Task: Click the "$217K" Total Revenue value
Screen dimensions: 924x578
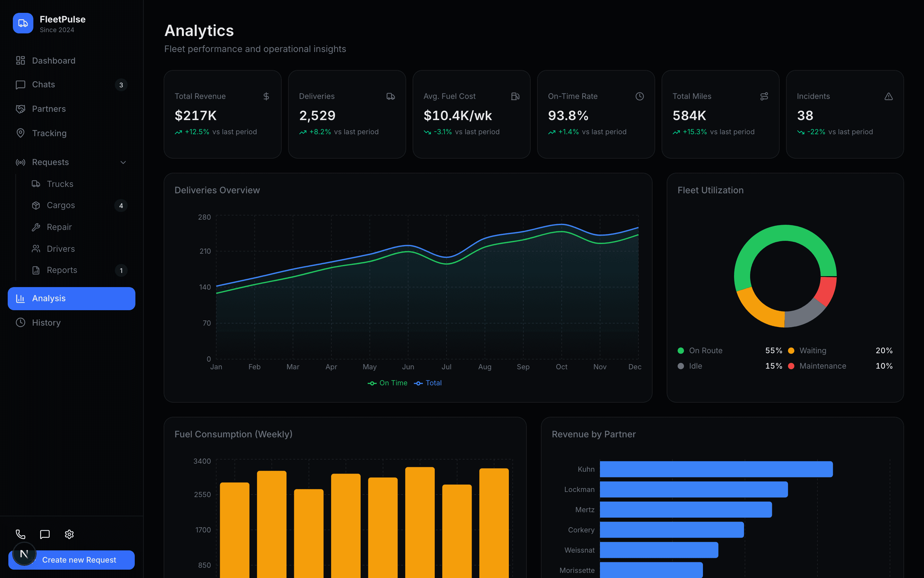Action: (x=195, y=116)
